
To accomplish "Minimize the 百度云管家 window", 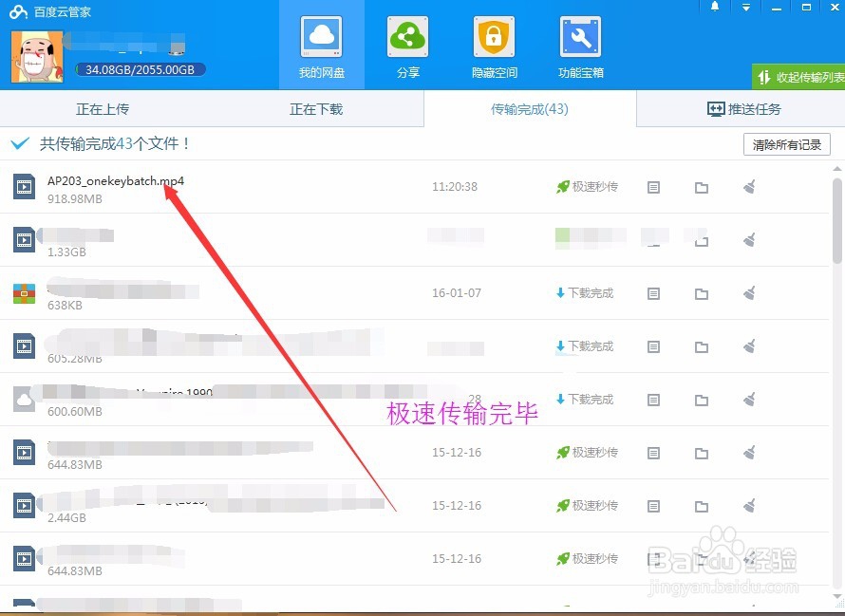I will pyautogui.click(x=777, y=8).
